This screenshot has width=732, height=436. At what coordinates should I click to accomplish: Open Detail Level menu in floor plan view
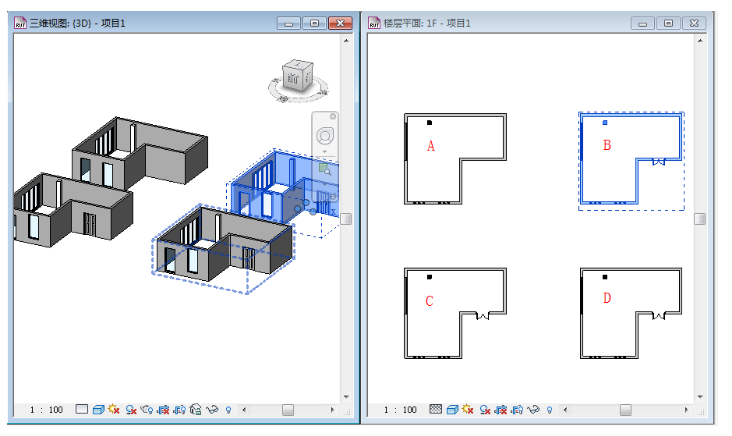[x=436, y=409]
